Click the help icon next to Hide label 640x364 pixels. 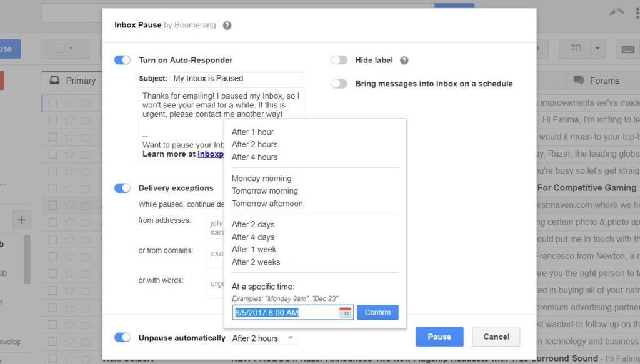(404, 60)
